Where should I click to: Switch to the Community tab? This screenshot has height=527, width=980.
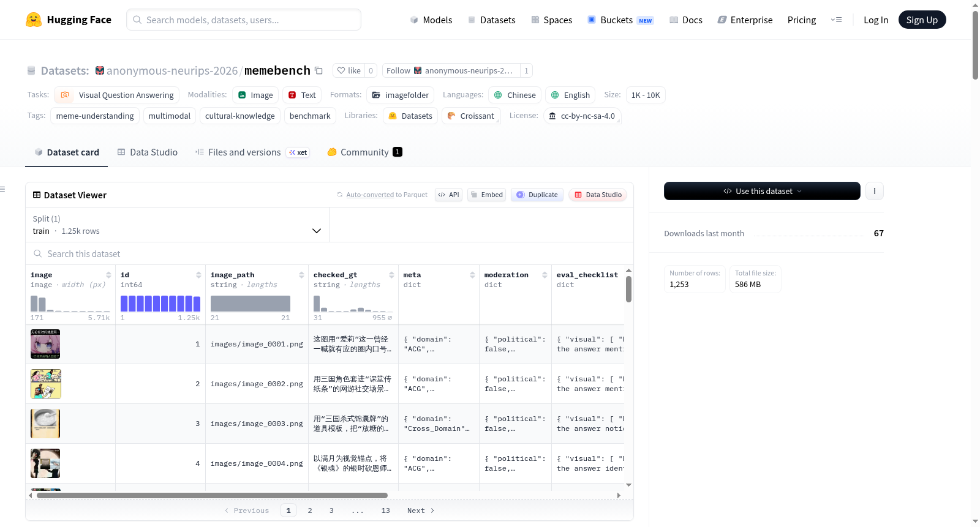pos(364,152)
